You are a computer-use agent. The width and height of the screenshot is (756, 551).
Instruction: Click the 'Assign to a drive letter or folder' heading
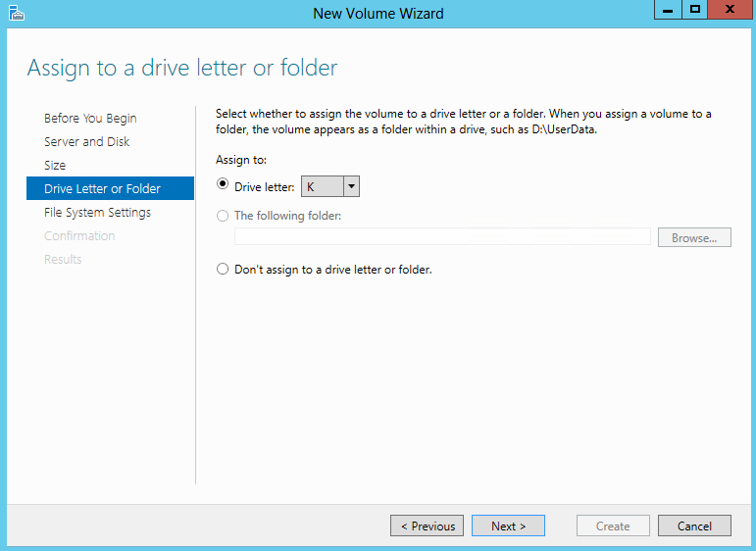pos(182,68)
